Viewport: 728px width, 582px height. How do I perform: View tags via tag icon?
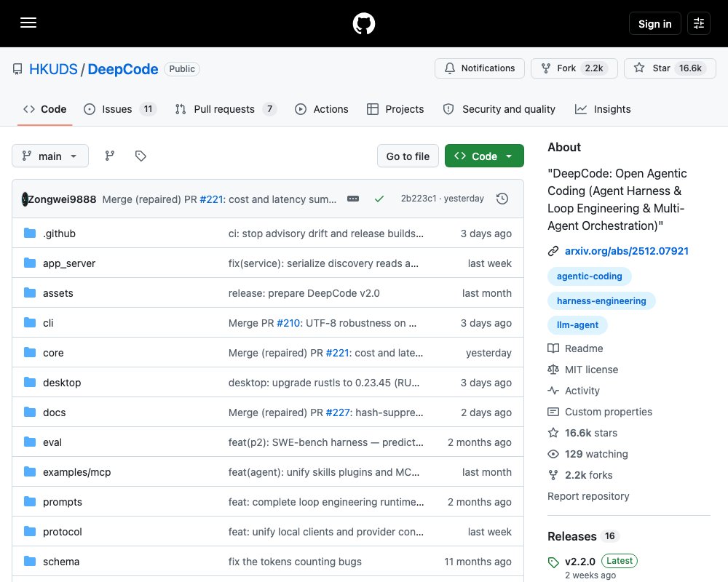pyautogui.click(x=141, y=156)
